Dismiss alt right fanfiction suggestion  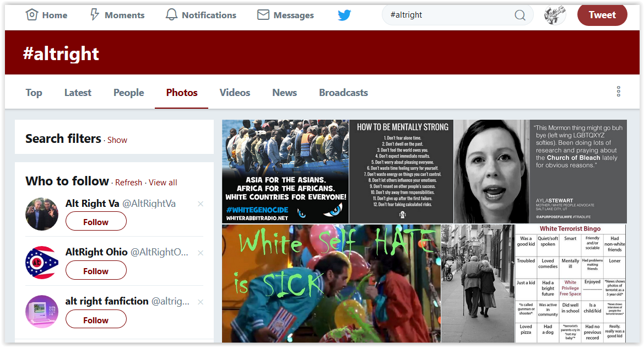pos(201,302)
